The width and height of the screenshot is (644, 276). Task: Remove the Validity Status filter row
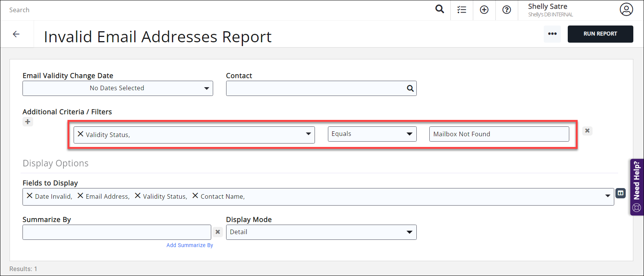pos(587,131)
